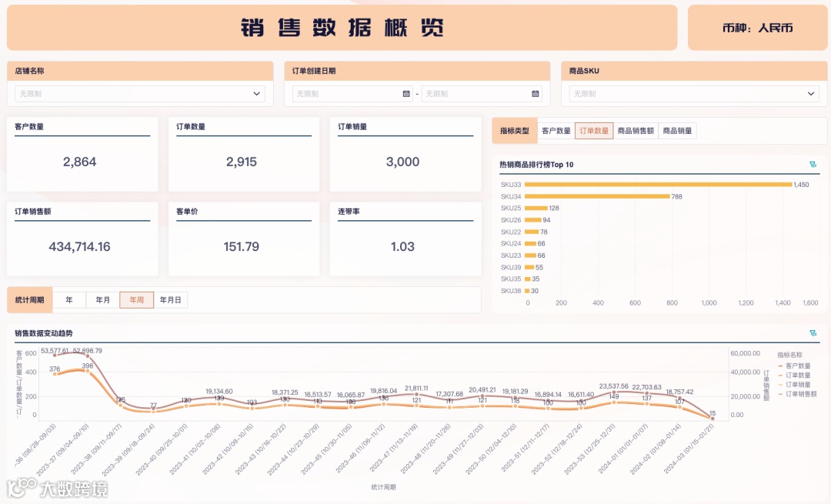The height and width of the screenshot is (504, 831).
Task: Click SKU26 row label
Action: click(x=511, y=220)
